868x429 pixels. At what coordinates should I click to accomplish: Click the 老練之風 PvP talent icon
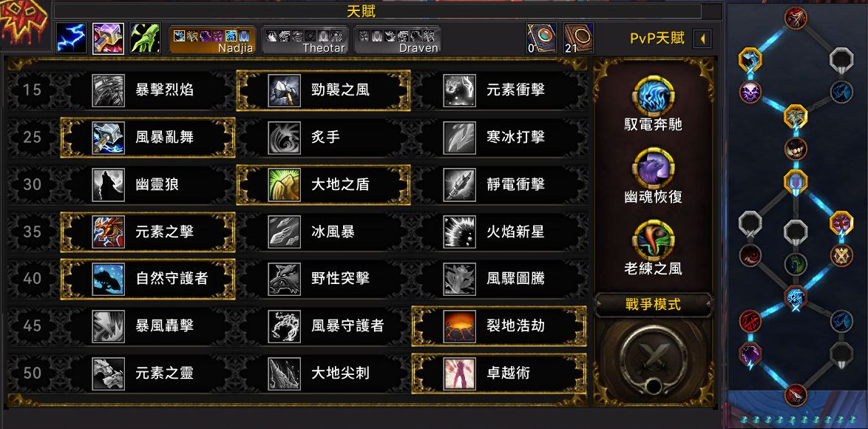(x=653, y=239)
